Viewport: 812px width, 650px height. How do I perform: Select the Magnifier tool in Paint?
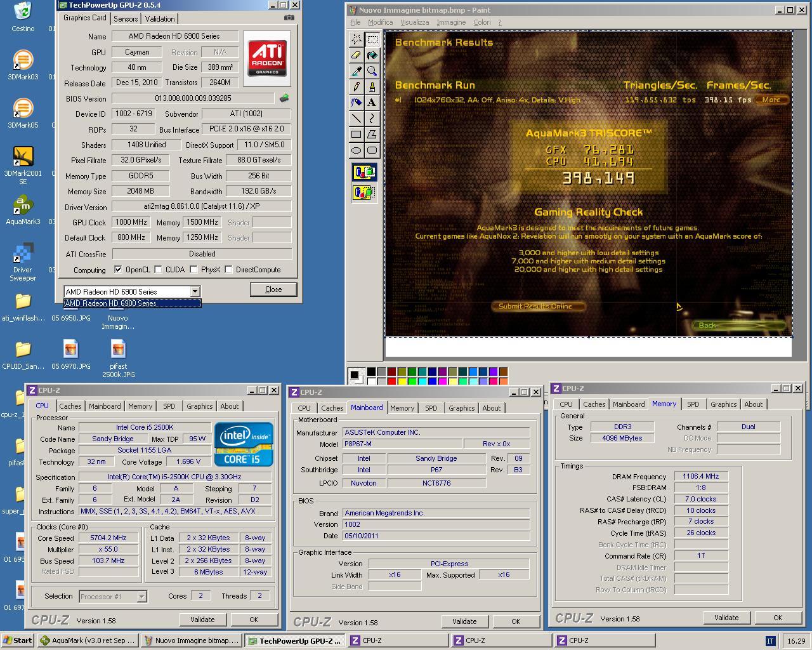click(372, 71)
